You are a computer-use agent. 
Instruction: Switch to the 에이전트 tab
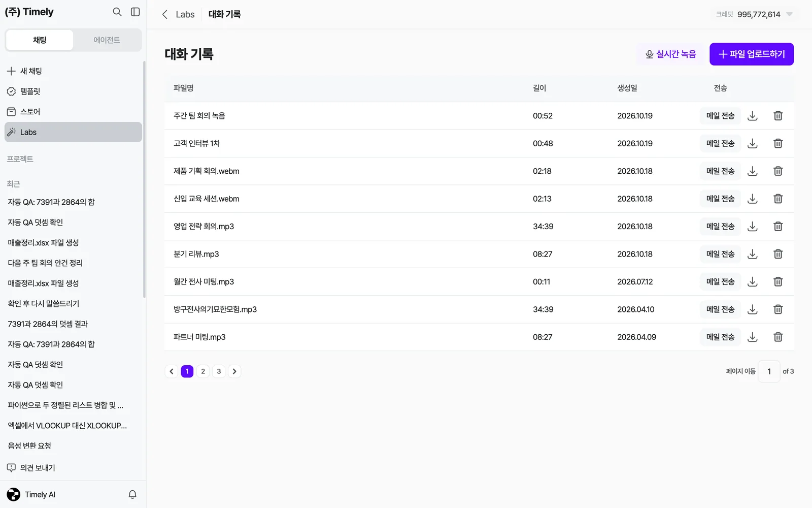pyautogui.click(x=107, y=40)
